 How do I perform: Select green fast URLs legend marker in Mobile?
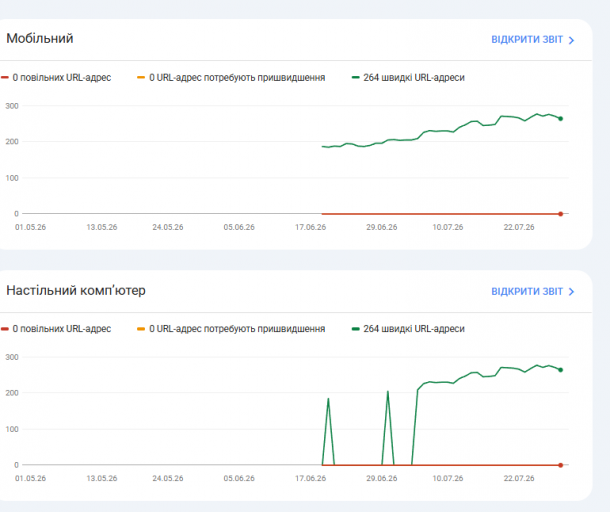pos(355,77)
